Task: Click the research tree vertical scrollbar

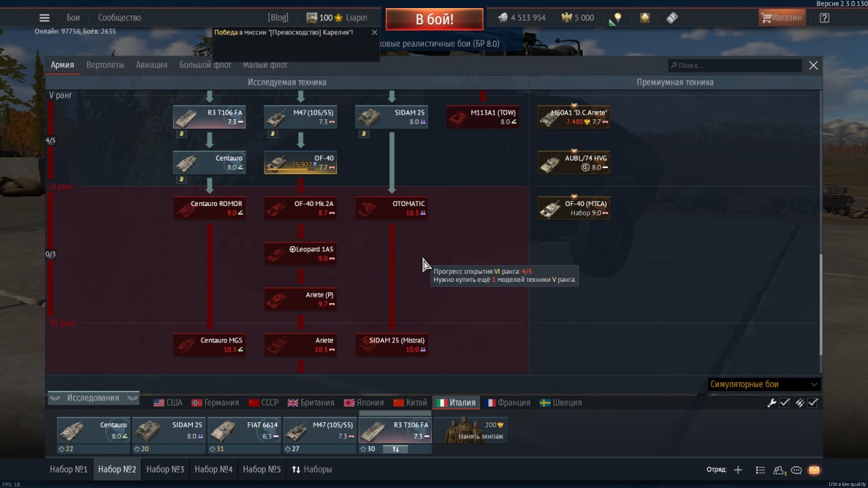Action: click(821, 305)
